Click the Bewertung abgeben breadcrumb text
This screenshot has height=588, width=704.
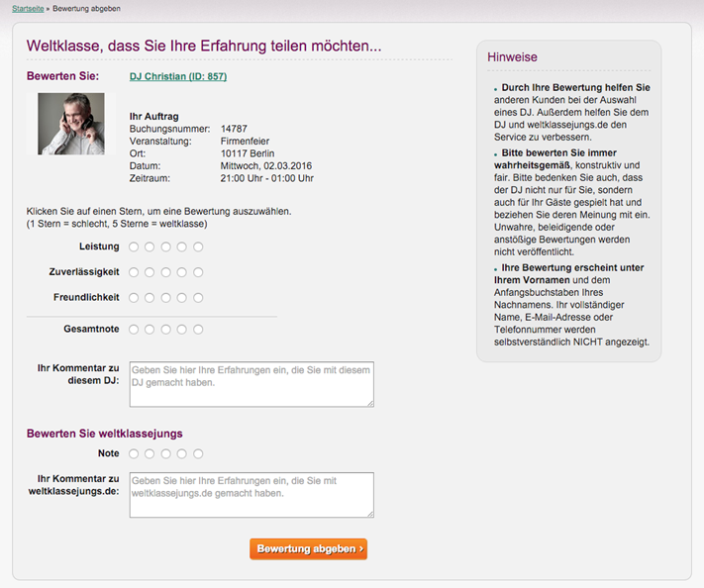[87, 9]
